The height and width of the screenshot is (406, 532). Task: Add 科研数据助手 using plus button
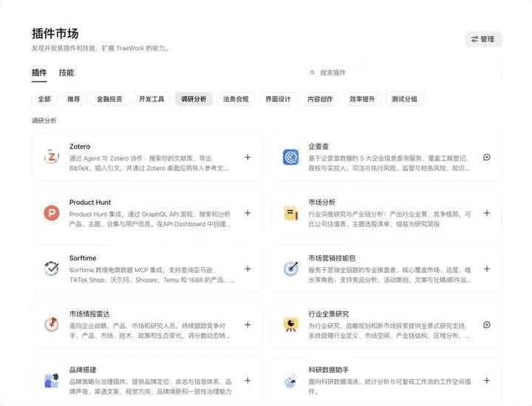click(486, 381)
